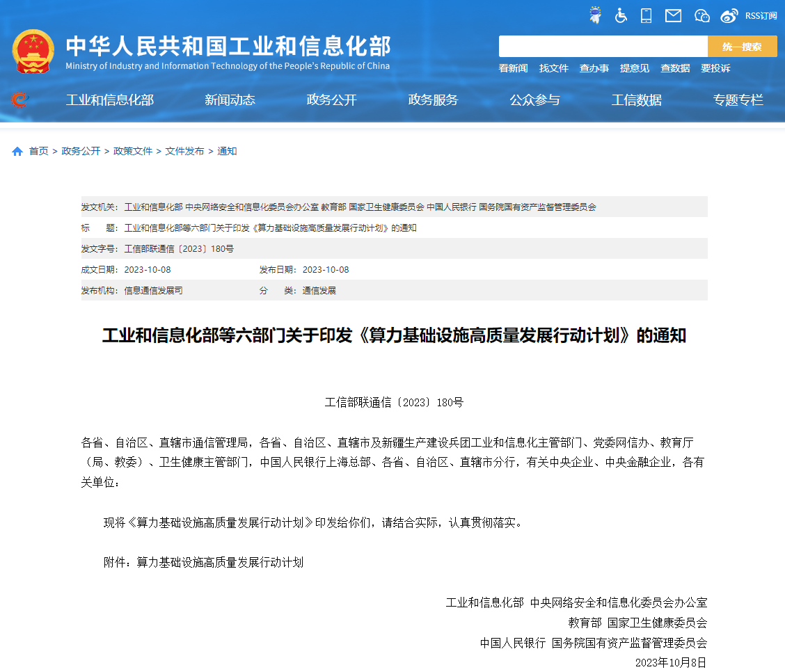785x672 pixels.
Task: Open the Weibo icon in header
Action: [729, 16]
